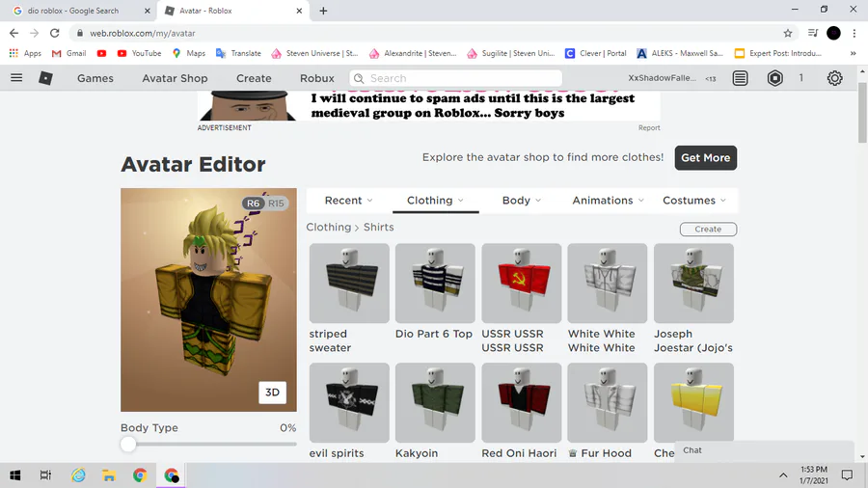The image size is (868, 488).
Task: Open the Robux navigation item
Action: pyautogui.click(x=316, y=78)
